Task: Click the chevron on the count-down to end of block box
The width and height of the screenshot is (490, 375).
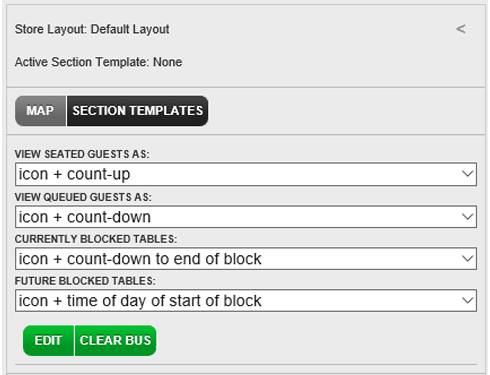Action: [x=467, y=259]
